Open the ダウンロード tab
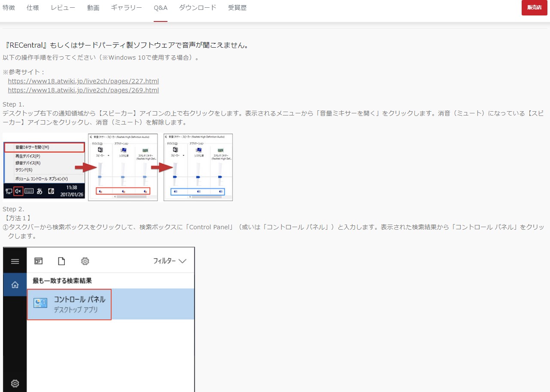The width and height of the screenshot is (550, 392). 198,8
